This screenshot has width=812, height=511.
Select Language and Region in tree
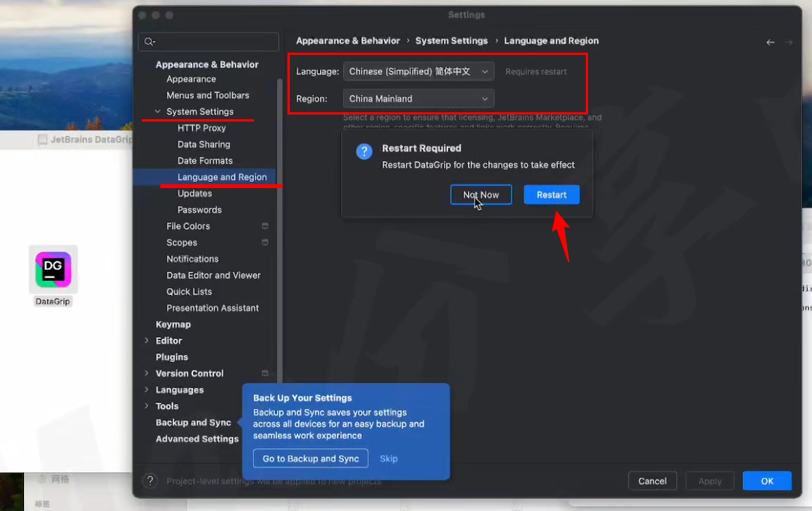pyautogui.click(x=222, y=177)
